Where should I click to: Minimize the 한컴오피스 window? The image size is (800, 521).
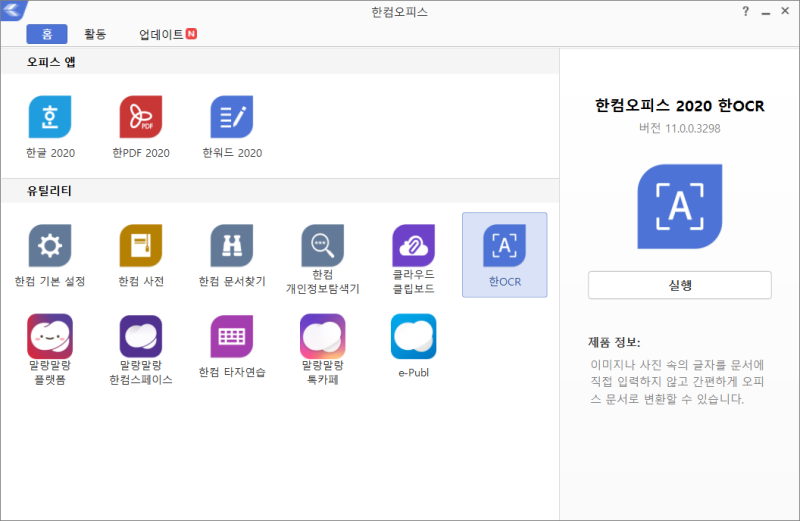click(765, 12)
